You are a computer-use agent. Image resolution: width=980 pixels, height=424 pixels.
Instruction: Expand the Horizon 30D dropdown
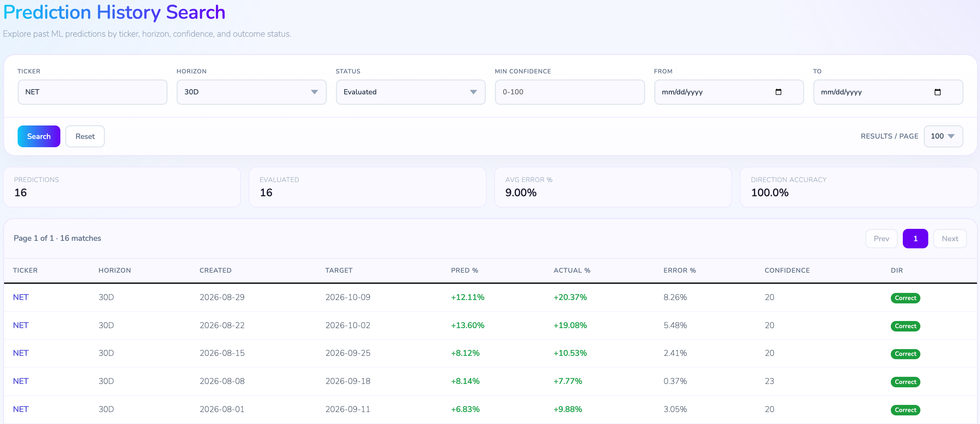(252, 92)
